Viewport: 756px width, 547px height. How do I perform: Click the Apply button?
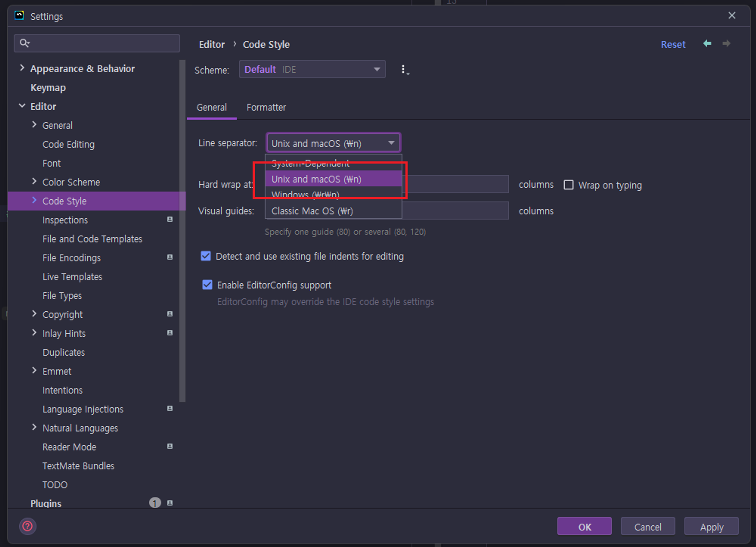711,527
